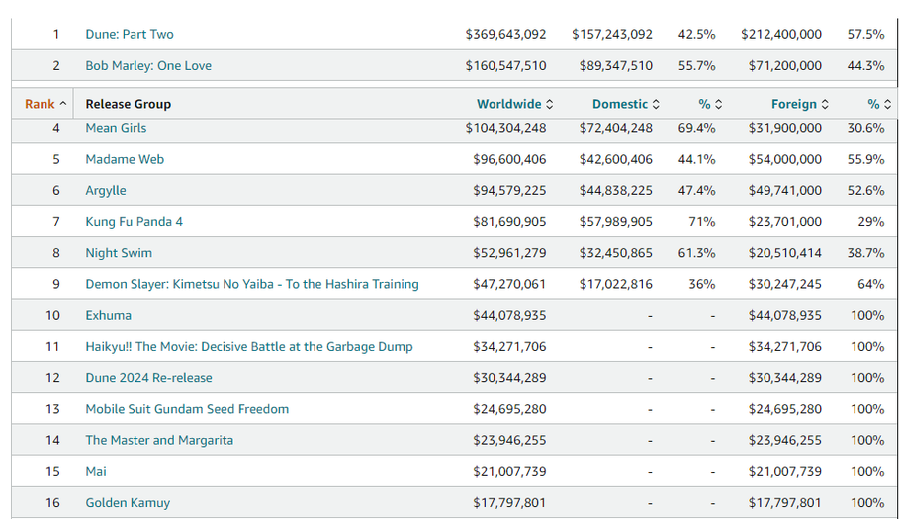Viewport: 900px width, 519px height.
Task: Click the Exhuma title link
Action: (108, 315)
